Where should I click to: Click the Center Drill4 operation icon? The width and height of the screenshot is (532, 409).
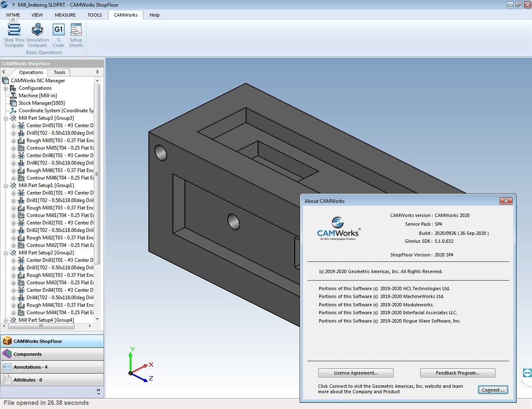[21, 290]
